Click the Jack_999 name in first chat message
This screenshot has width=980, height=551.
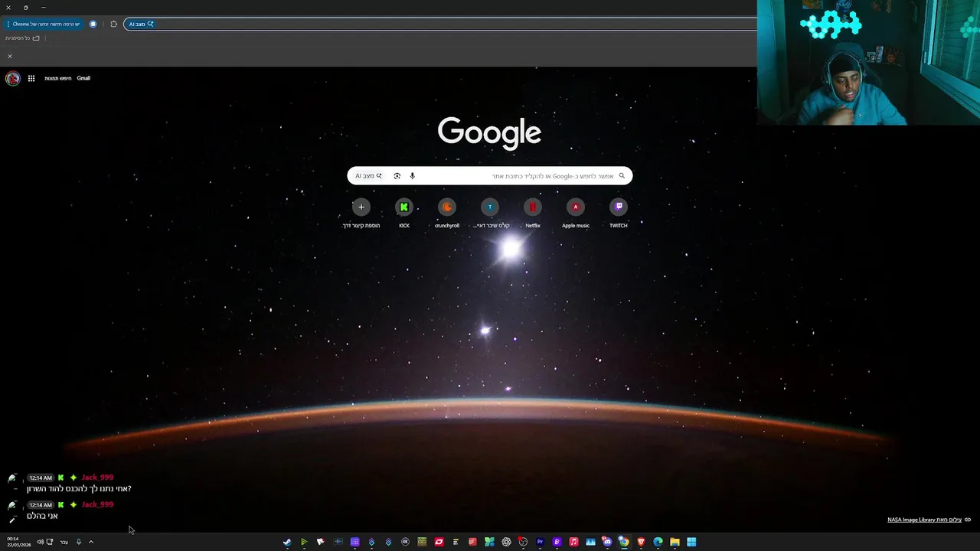97,478
